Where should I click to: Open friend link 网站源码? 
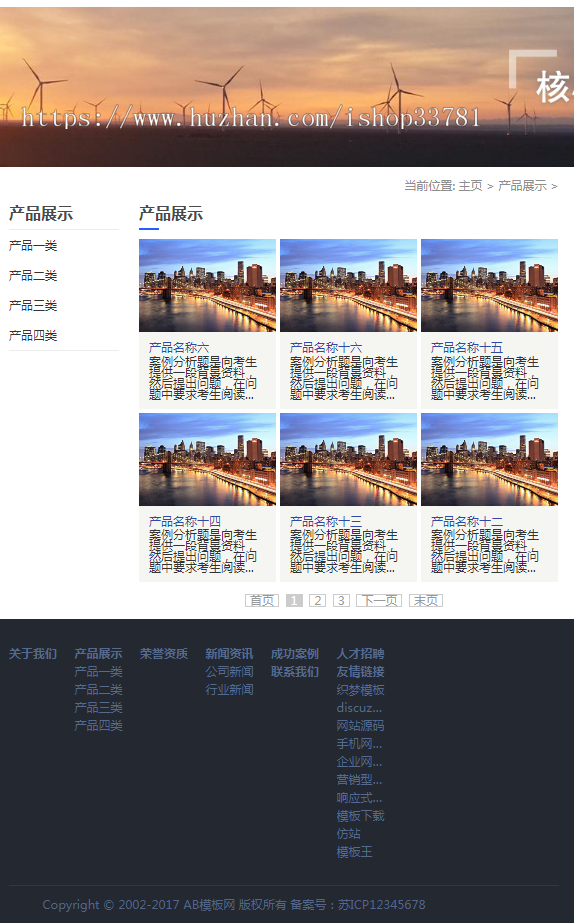[360, 726]
